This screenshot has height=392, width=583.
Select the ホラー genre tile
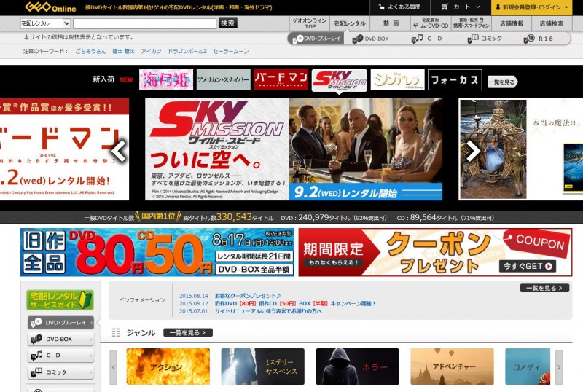tap(357, 366)
